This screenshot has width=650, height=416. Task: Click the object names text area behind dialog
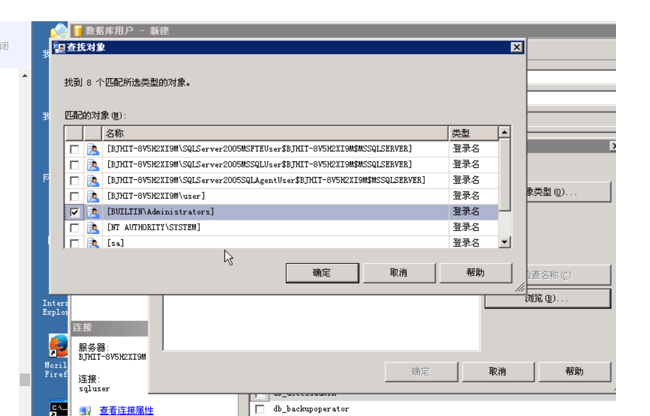tap(322, 322)
